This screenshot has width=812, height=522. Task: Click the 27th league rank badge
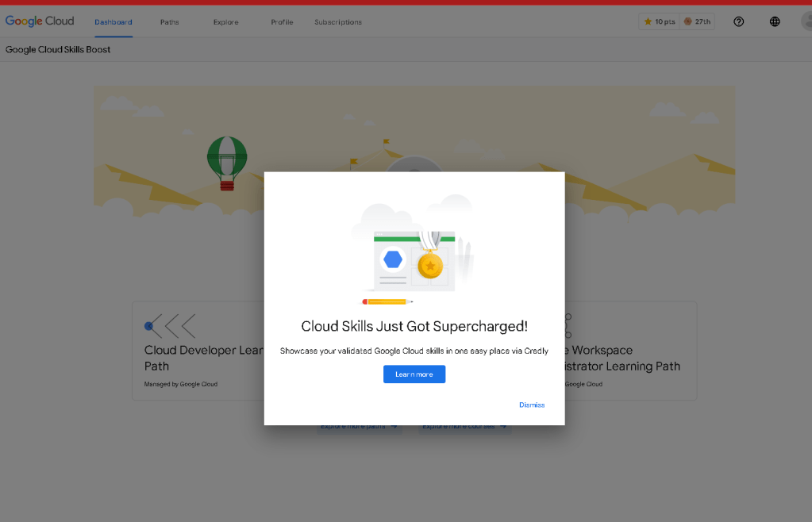[697, 21]
